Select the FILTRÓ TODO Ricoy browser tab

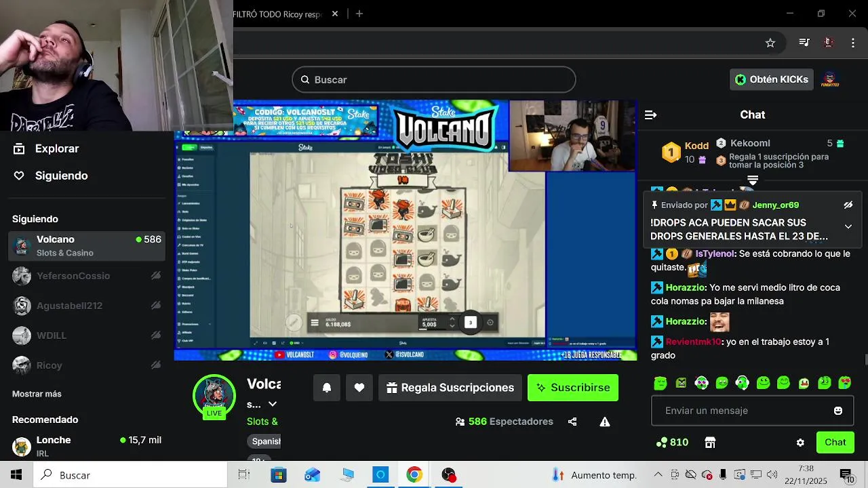[x=278, y=14]
